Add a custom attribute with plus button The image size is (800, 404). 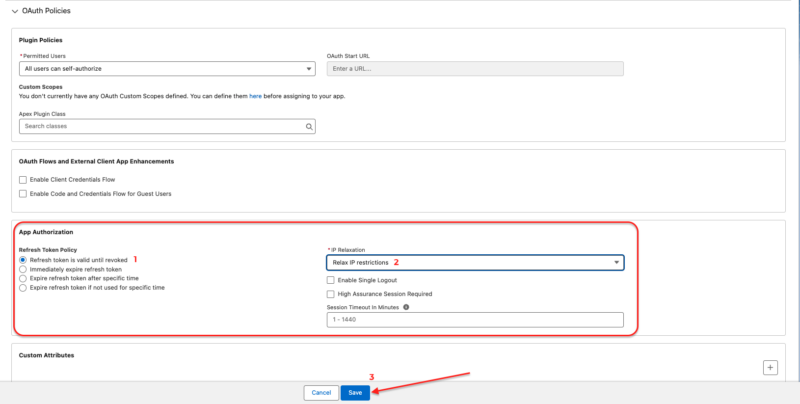pos(770,367)
